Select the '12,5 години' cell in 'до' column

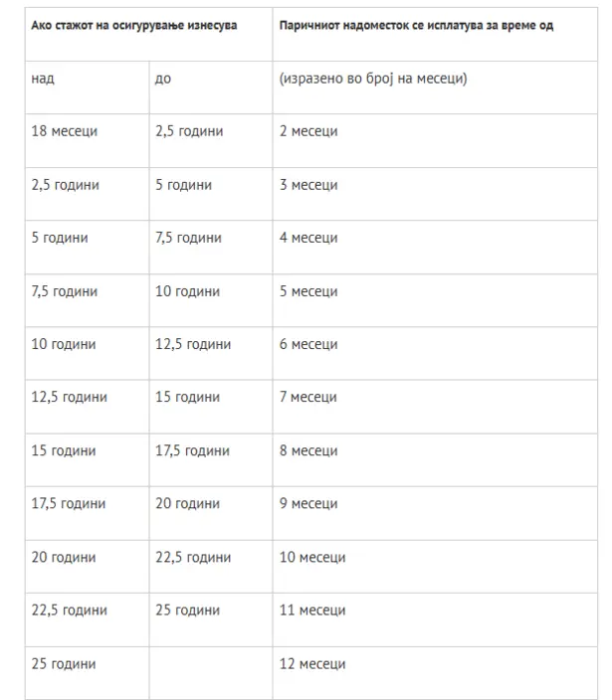[x=211, y=353]
